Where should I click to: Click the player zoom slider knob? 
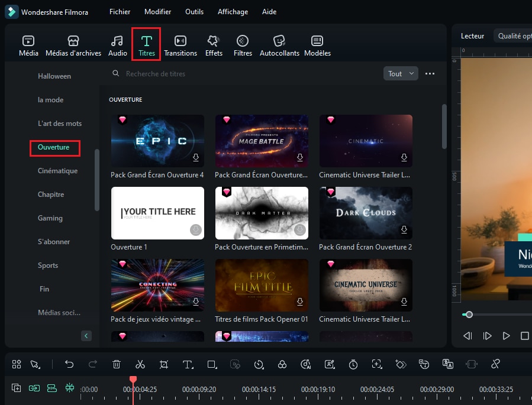tap(469, 315)
